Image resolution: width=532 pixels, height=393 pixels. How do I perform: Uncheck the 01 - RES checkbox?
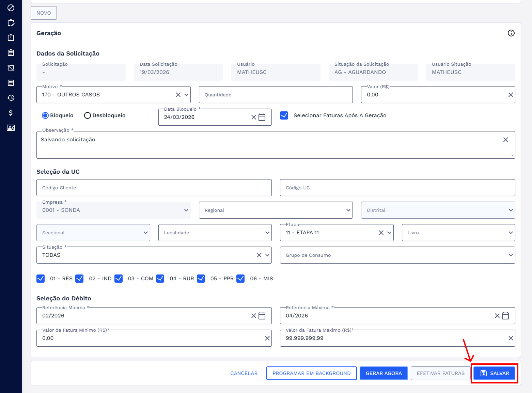(41, 279)
